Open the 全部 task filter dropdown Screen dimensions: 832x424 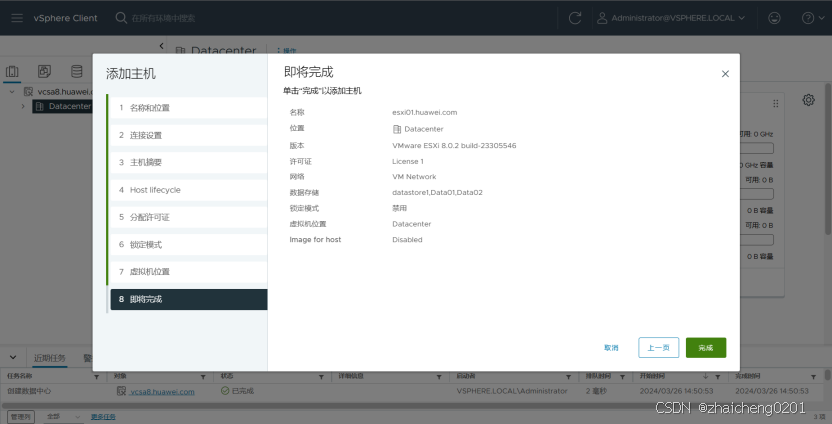pos(63,417)
